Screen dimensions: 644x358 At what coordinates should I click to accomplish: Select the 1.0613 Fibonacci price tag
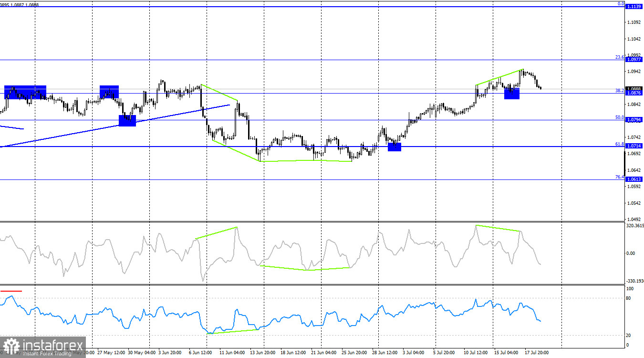634,179
